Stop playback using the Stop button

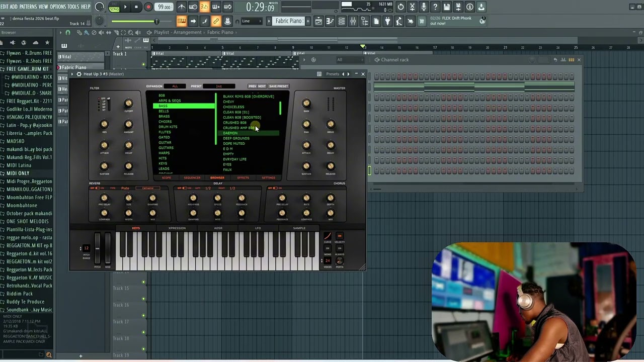click(136, 7)
